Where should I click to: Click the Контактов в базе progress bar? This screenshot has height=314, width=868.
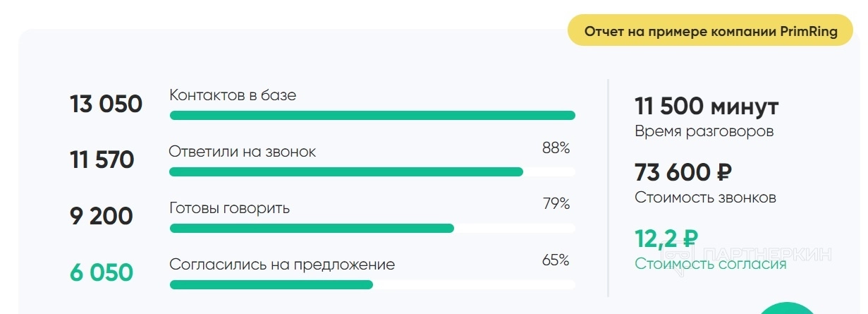click(372, 116)
